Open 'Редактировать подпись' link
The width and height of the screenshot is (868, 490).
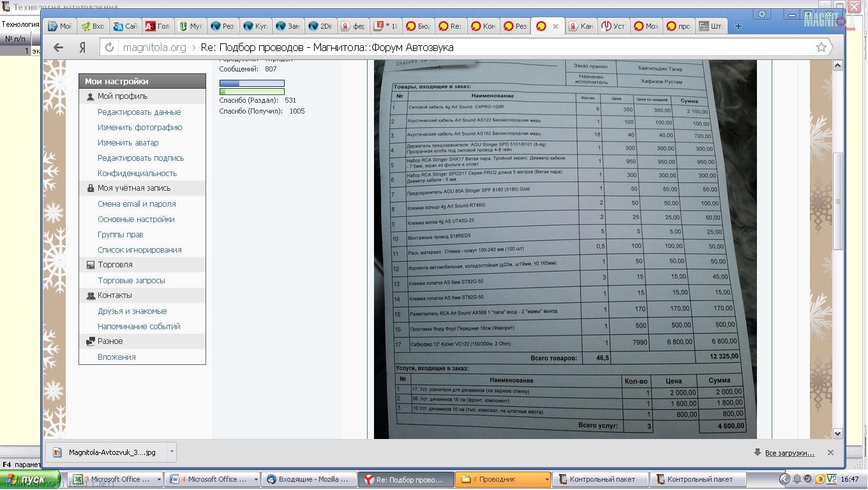click(140, 158)
